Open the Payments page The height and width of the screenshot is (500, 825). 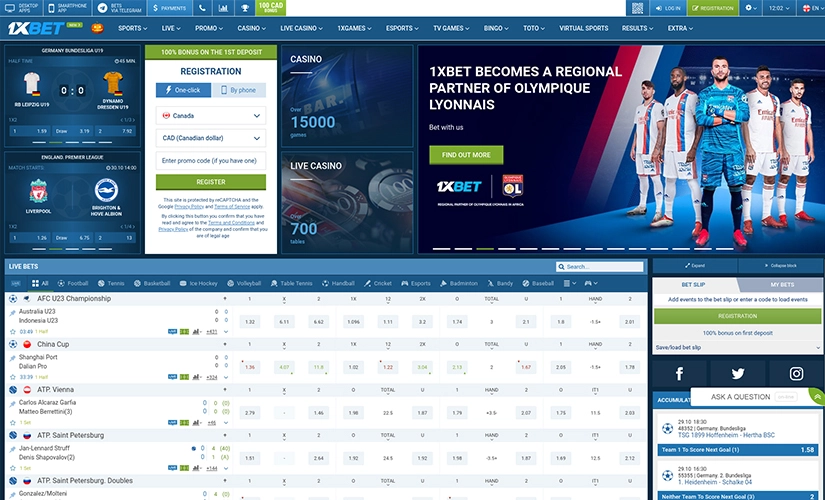pos(169,8)
